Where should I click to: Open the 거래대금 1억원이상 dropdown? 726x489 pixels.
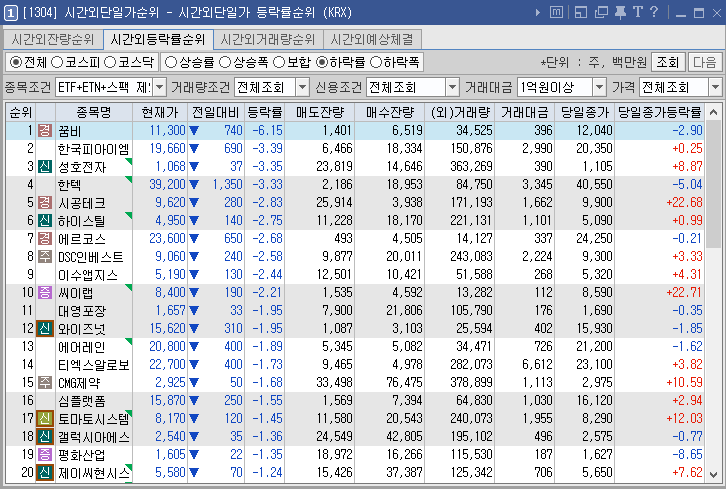click(600, 87)
